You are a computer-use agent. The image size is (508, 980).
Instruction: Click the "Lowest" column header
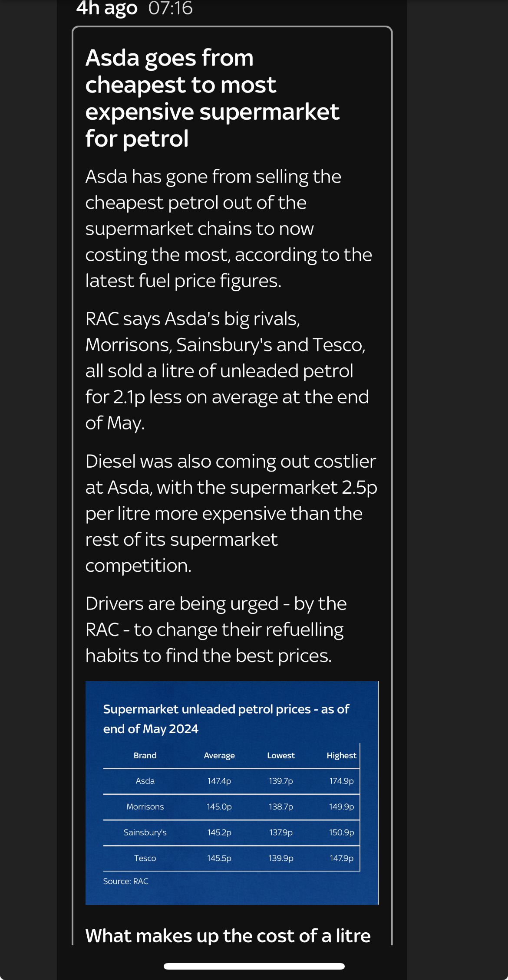[281, 755]
